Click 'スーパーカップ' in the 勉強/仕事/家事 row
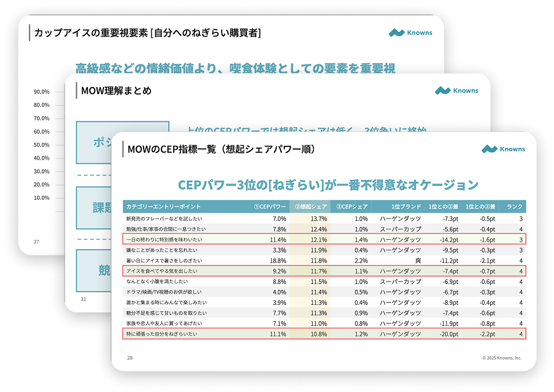The image size is (554, 392). [401, 229]
